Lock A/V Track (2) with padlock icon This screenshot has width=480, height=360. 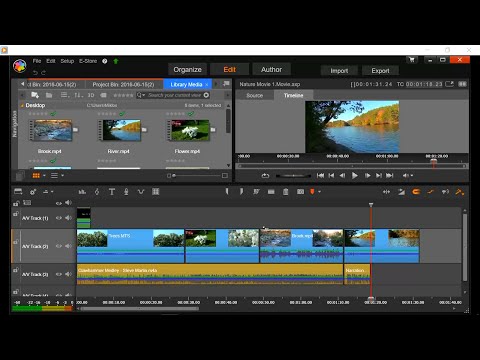(x=15, y=242)
